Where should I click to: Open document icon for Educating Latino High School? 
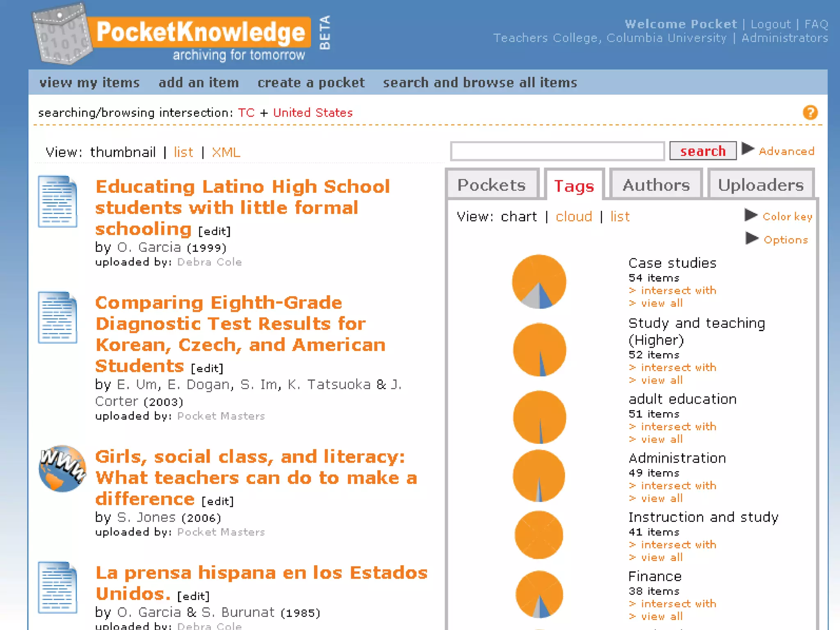[57, 201]
